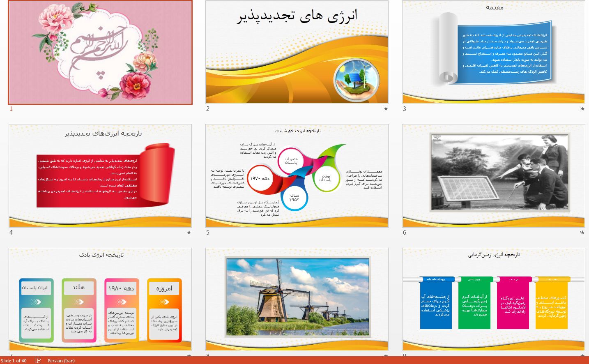Viewport: 589px width, 364px height.
Task: Select the blue introduction slide thumbnail
Action: coord(493,53)
